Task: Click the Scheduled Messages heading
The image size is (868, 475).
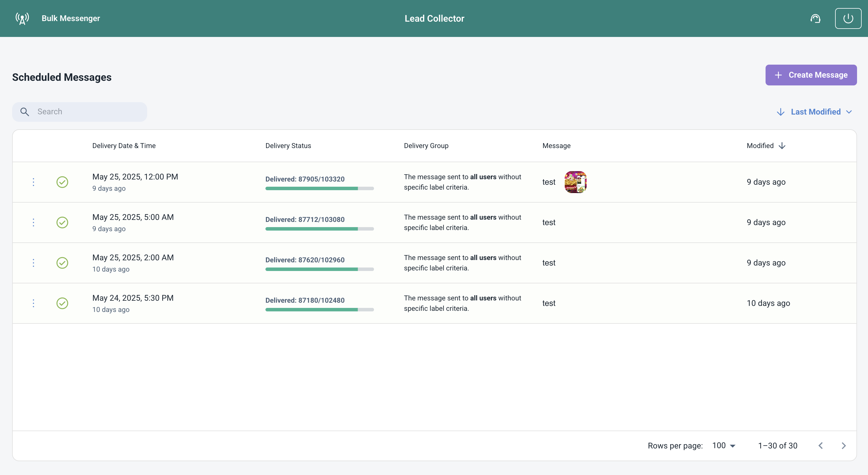Action: click(x=62, y=77)
